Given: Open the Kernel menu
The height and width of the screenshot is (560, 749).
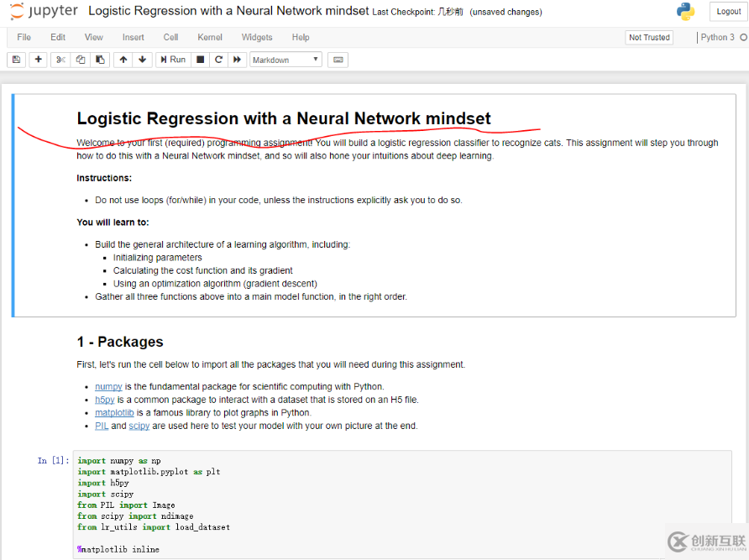Looking at the screenshot, I should click(210, 37).
